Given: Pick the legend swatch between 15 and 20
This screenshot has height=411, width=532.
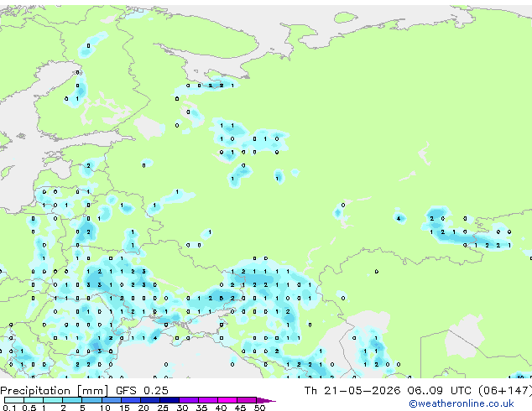Looking at the screenshot, I should (x=131, y=400).
